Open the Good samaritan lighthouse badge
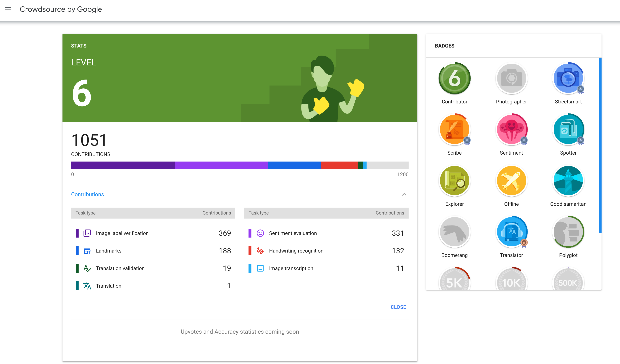Viewport: 620px width, 364px height. (568, 181)
